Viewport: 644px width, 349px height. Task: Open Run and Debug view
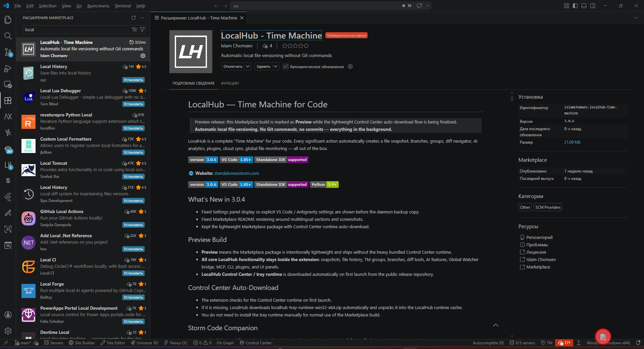point(8,68)
